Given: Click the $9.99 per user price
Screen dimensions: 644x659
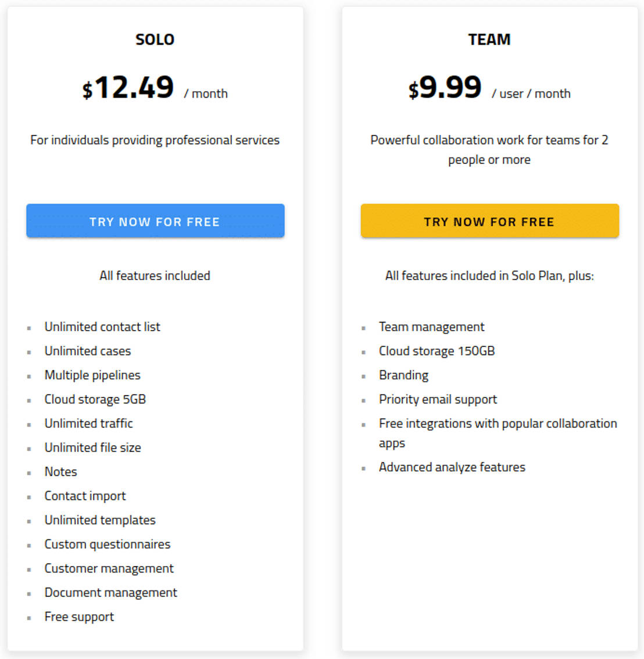Looking at the screenshot, I should coord(445,88).
